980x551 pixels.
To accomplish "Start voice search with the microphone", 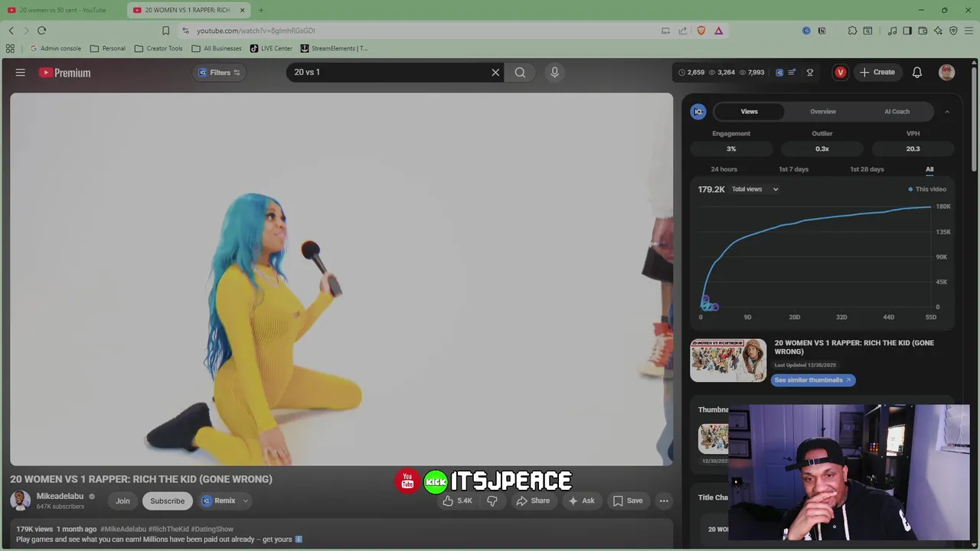I will click(555, 73).
